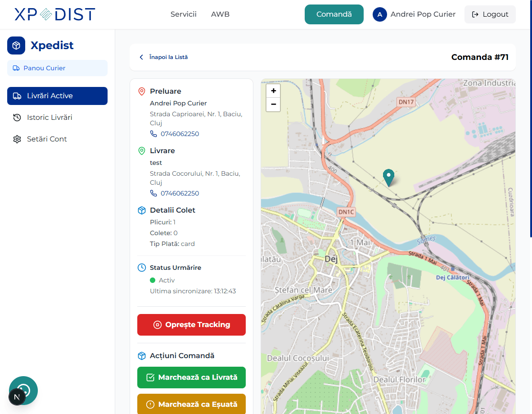Click phone icon under Livrare address
532x414 pixels.
tap(153, 193)
